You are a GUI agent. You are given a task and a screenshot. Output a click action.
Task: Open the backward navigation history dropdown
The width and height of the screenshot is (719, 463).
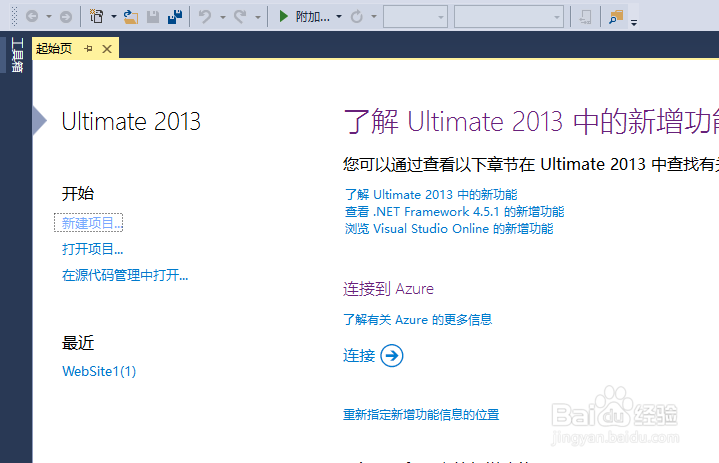coord(48,17)
